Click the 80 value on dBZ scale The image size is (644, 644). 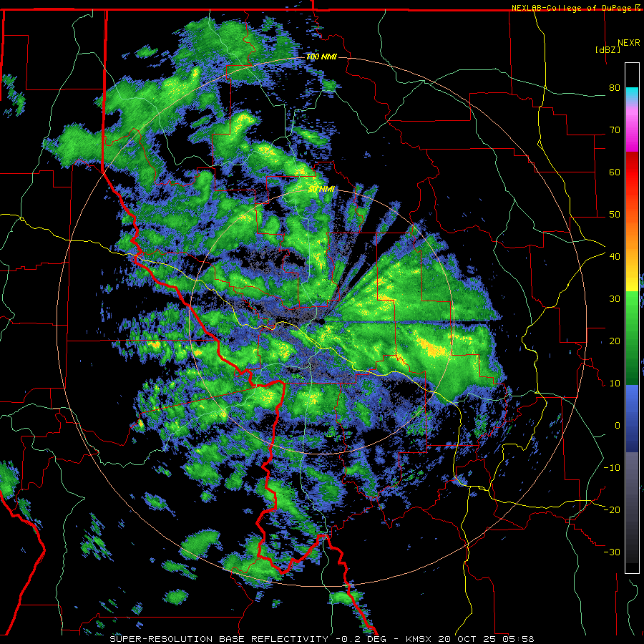615,87
